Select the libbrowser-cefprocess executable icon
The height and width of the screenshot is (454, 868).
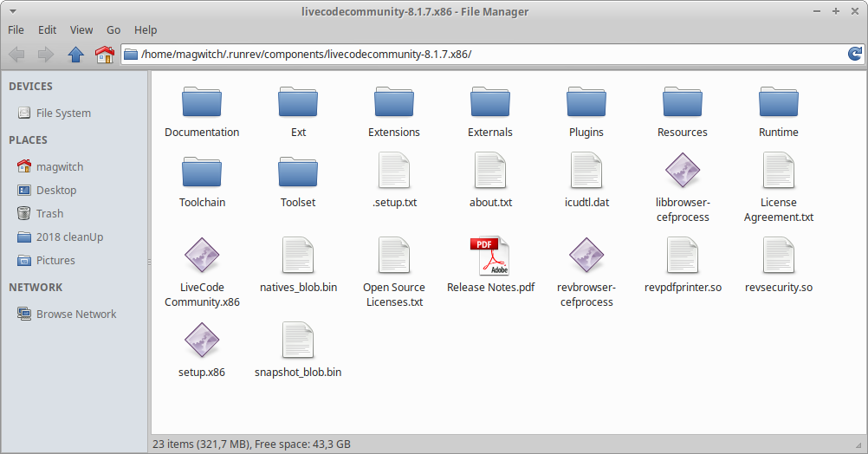click(683, 171)
